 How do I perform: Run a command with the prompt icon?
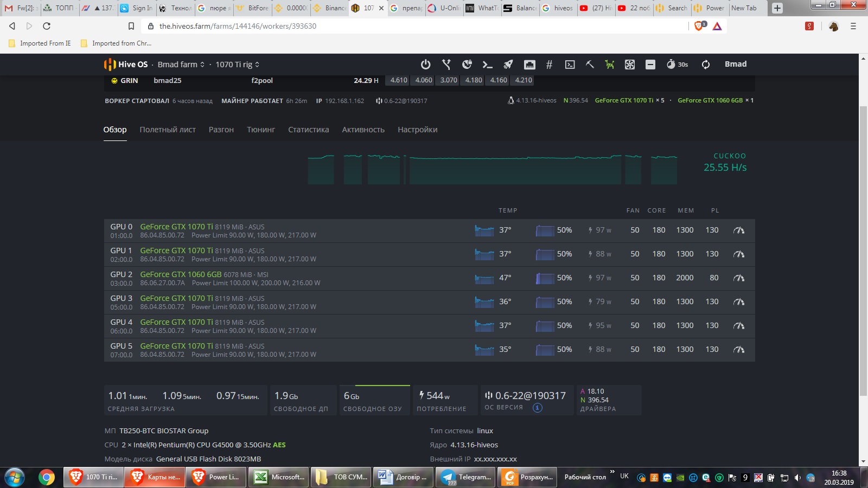pos(487,65)
